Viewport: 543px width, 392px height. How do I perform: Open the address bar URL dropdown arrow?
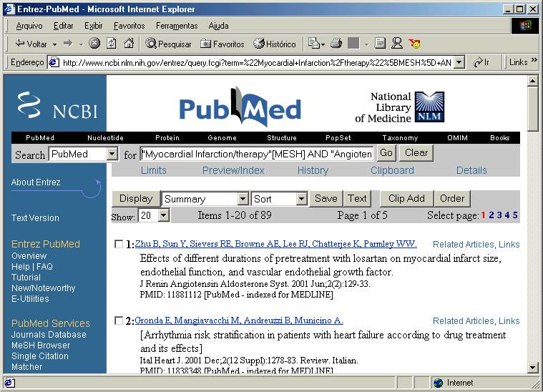click(459, 63)
